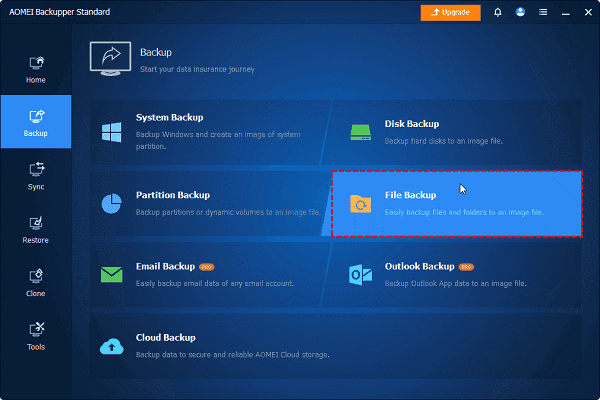Click the Outlook Backup app icon
Screen dimensions: 600x400
point(360,274)
